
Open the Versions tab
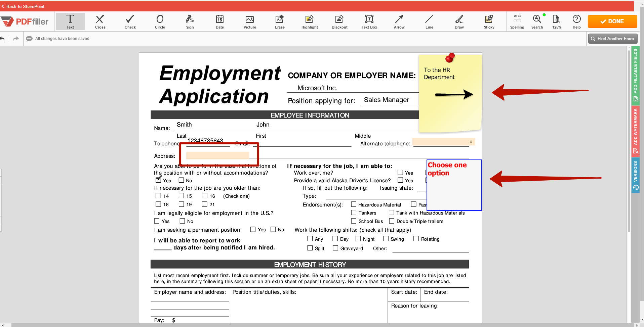(x=635, y=175)
